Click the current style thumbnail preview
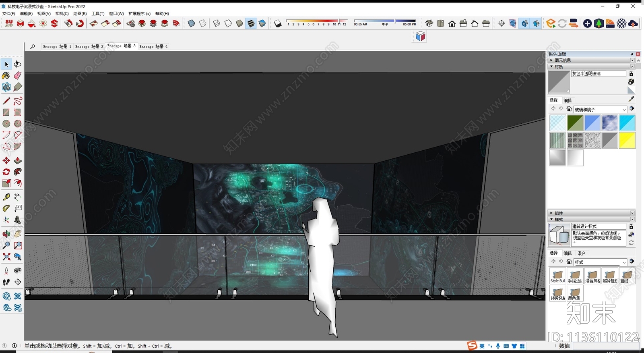Image resolution: width=644 pixels, height=353 pixels. coord(559,235)
